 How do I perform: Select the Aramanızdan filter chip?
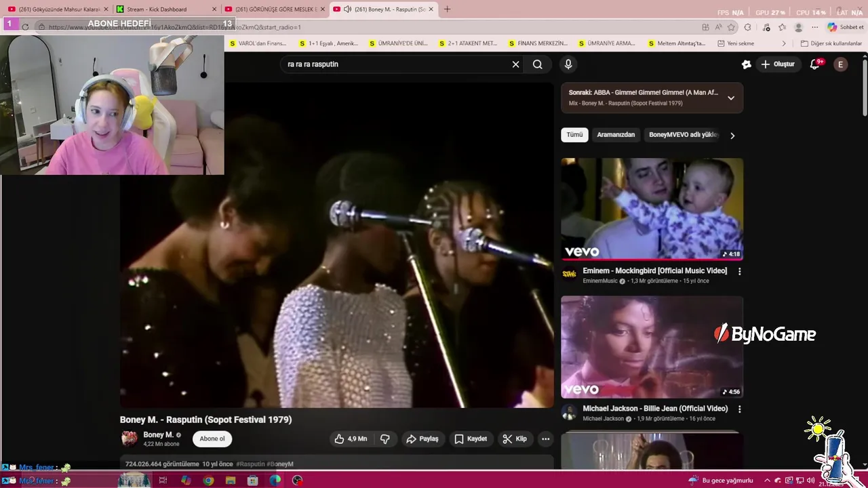pos(616,135)
